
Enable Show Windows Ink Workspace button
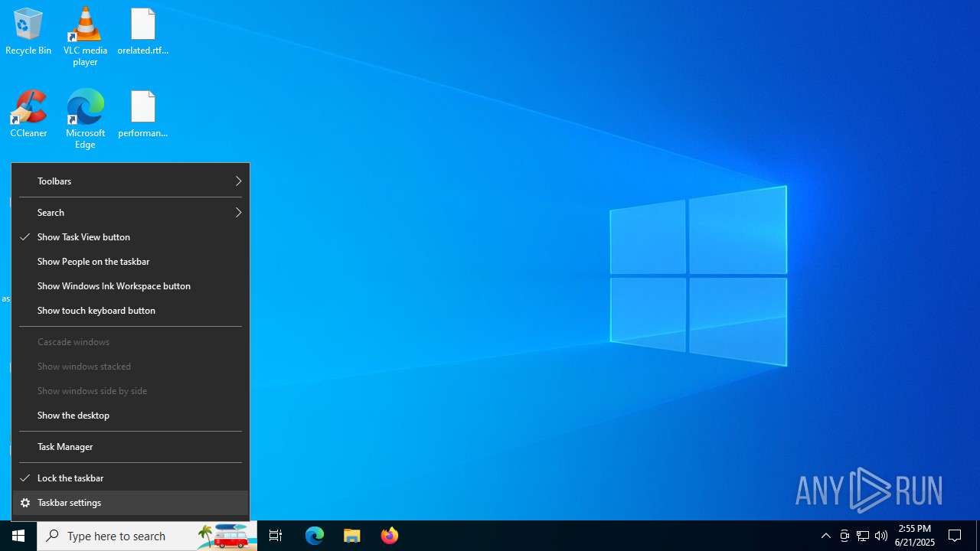pyautogui.click(x=131, y=286)
